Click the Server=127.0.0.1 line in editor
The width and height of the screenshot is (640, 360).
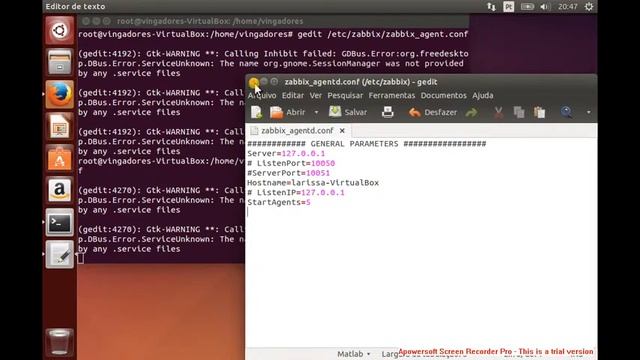[286, 153]
